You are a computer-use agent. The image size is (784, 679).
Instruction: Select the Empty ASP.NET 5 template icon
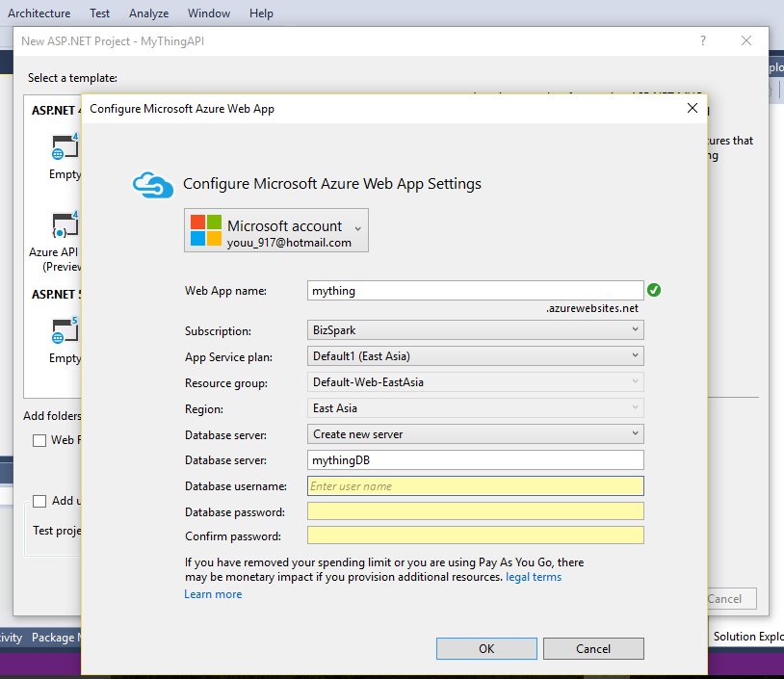coord(65,330)
